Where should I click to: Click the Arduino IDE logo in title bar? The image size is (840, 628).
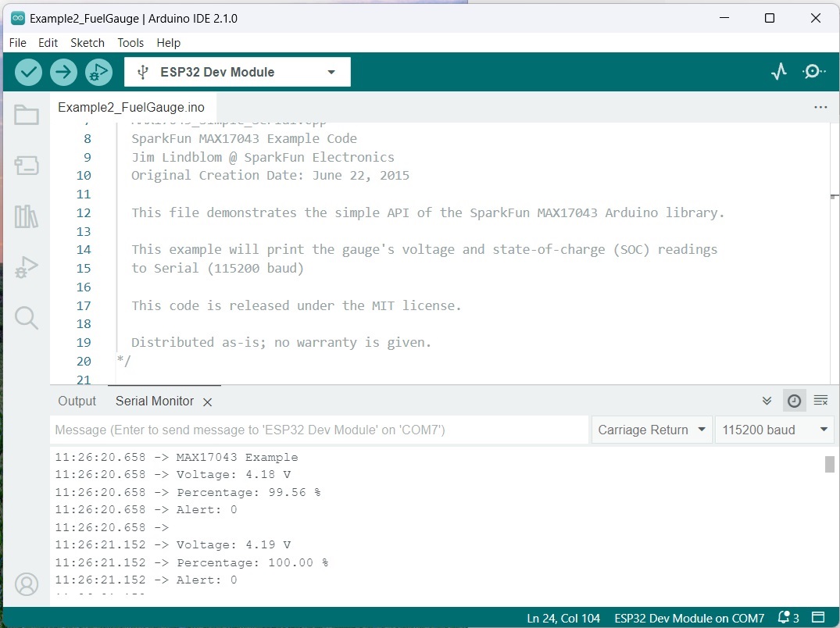18,18
